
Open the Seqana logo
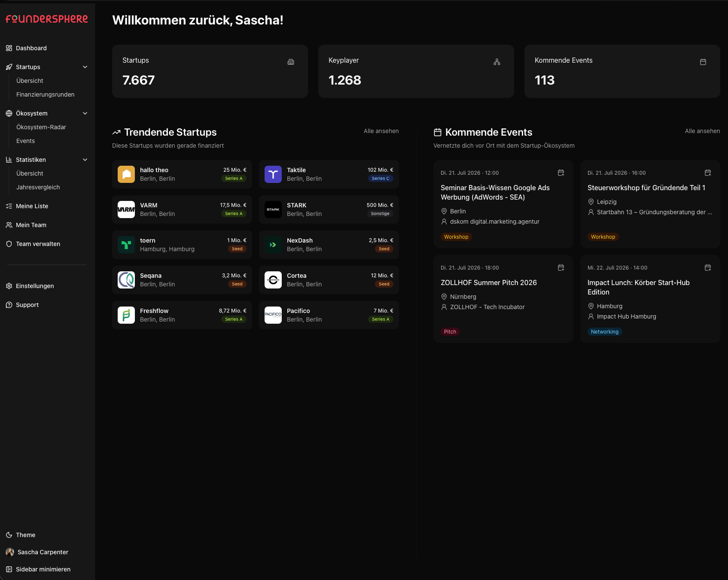click(126, 280)
